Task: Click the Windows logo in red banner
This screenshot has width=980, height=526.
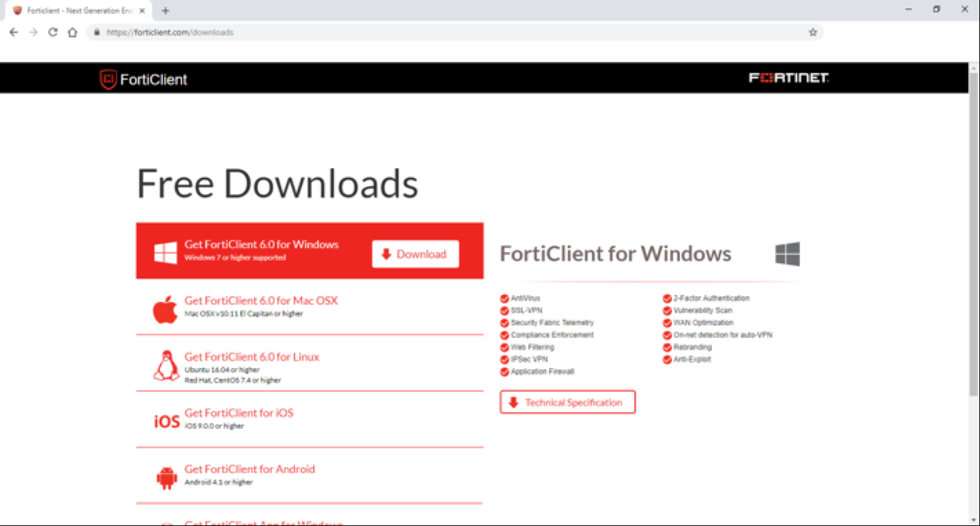Action: [x=166, y=253]
